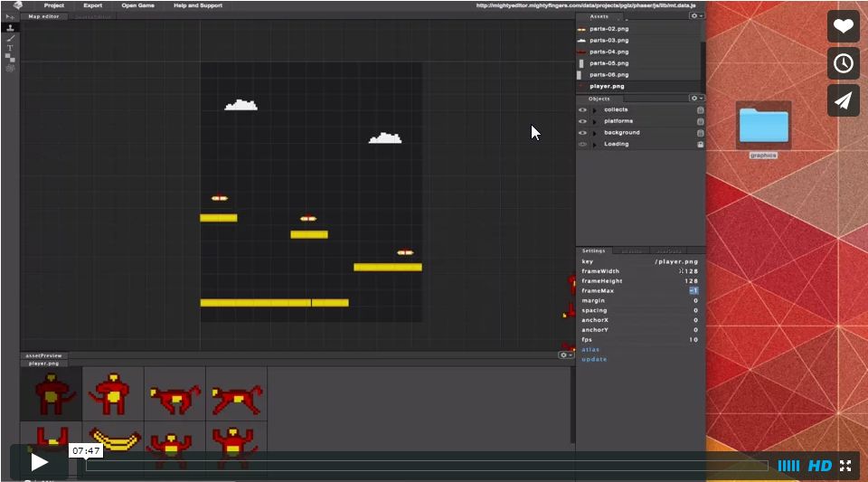Click Open Game menu item

coord(137,5)
